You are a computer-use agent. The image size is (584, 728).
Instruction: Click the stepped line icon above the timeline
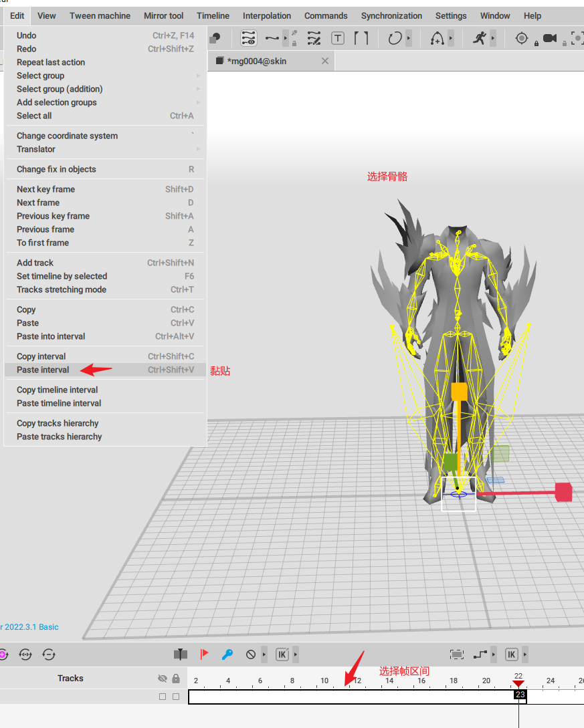click(480, 654)
